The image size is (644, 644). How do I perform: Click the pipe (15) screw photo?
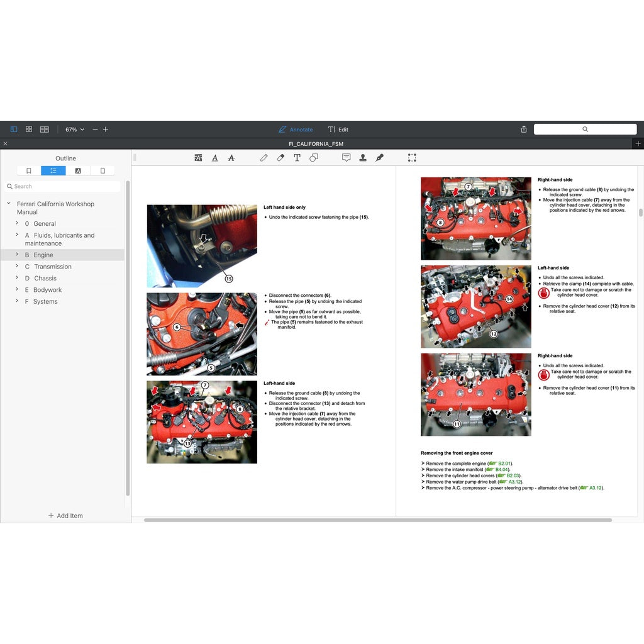click(x=202, y=246)
